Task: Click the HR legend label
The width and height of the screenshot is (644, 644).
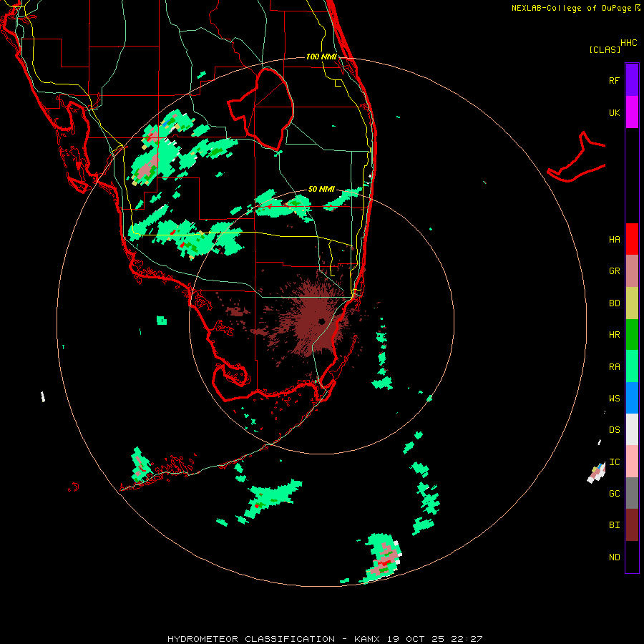Action: tap(614, 335)
